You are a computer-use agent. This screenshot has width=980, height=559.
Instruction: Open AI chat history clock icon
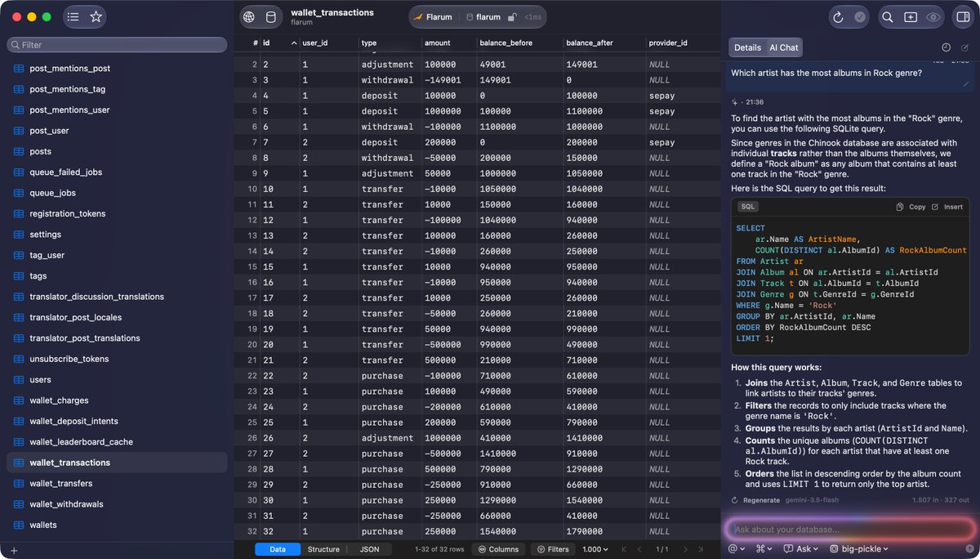(x=946, y=47)
